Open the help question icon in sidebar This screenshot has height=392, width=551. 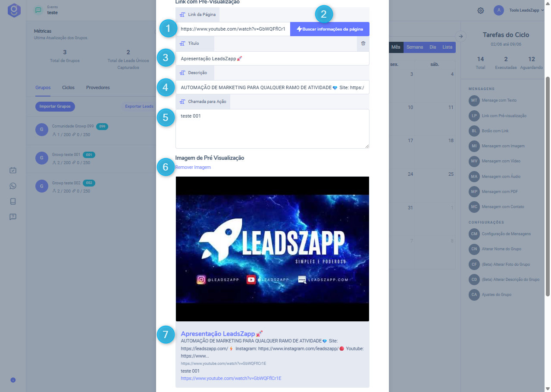click(13, 217)
